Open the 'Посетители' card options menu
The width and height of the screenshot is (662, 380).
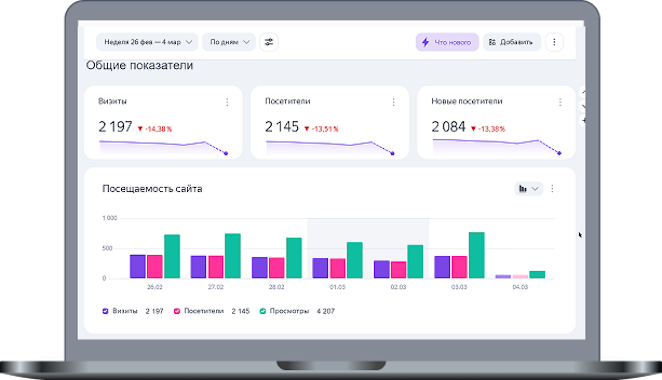[x=393, y=102]
